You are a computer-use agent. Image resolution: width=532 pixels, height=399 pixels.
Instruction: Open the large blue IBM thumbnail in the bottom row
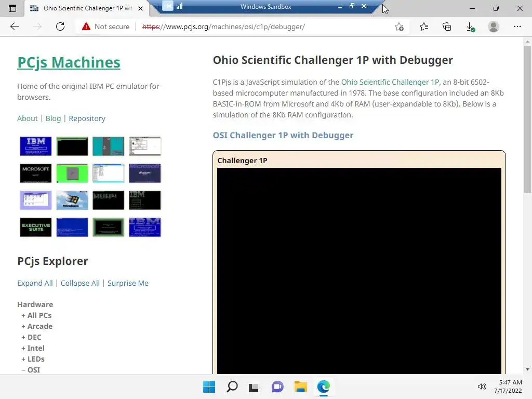click(x=144, y=227)
